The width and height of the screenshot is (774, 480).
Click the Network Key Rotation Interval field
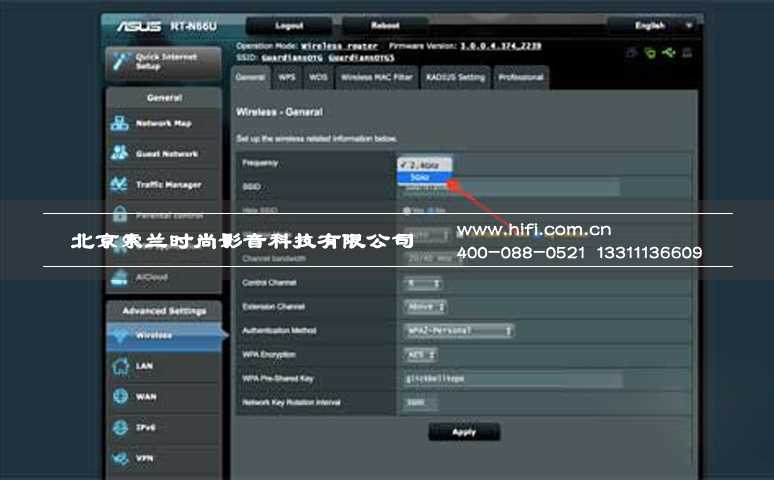click(x=420, y=403)
